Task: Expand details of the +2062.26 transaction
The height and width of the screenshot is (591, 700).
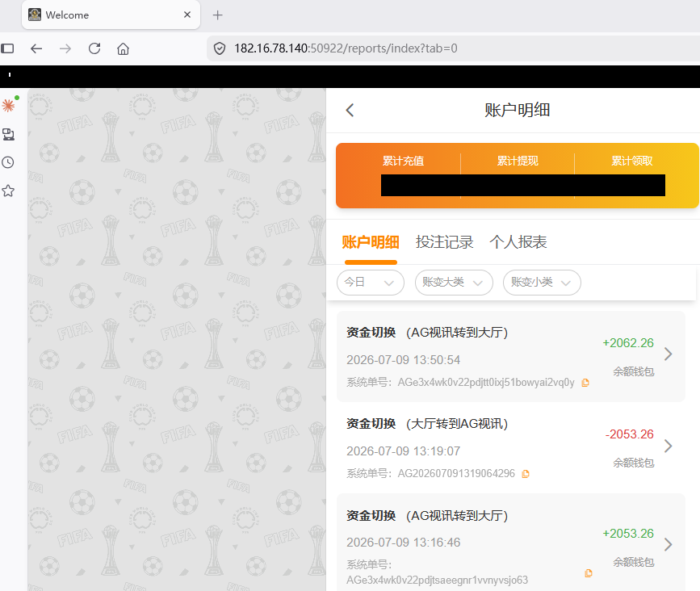Action: pos(669,354)
